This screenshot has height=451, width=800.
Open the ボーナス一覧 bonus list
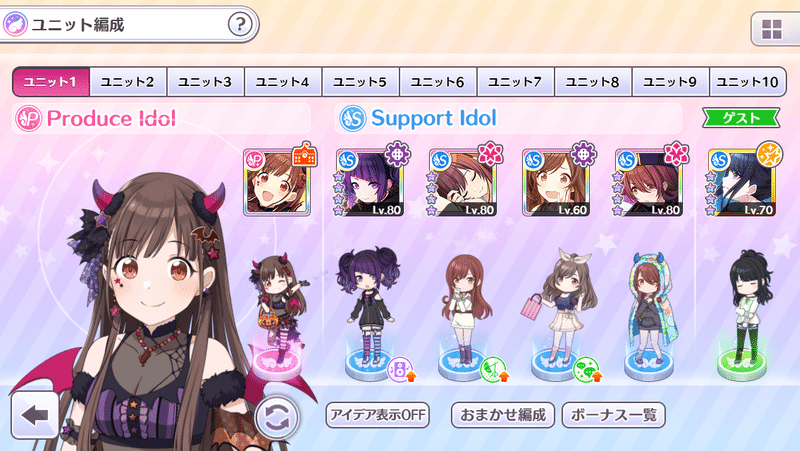click(x=613, y=415)
